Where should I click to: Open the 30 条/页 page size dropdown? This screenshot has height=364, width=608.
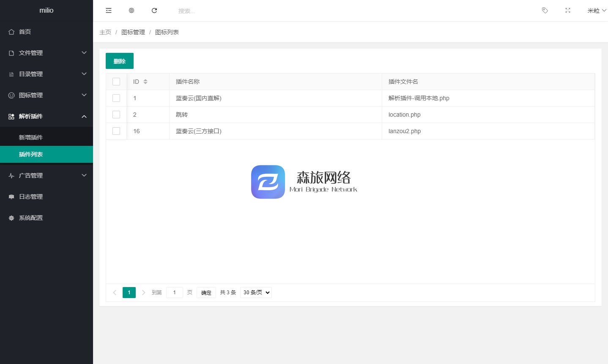pyautogui.click(x=256, y=293)
